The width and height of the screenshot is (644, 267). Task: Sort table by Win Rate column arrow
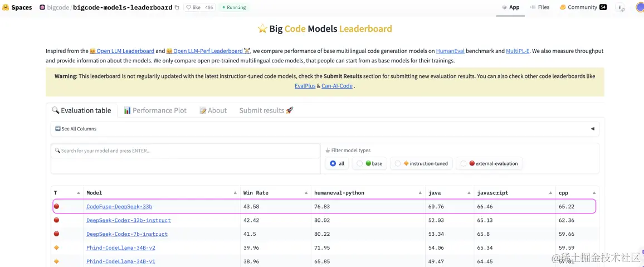point(306,193)
